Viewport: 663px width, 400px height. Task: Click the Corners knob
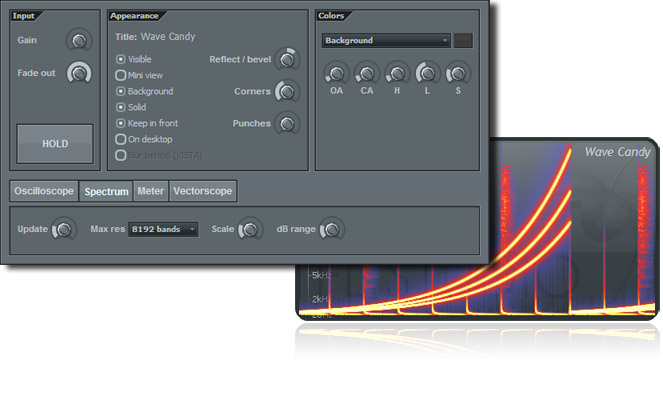[287, 92]
